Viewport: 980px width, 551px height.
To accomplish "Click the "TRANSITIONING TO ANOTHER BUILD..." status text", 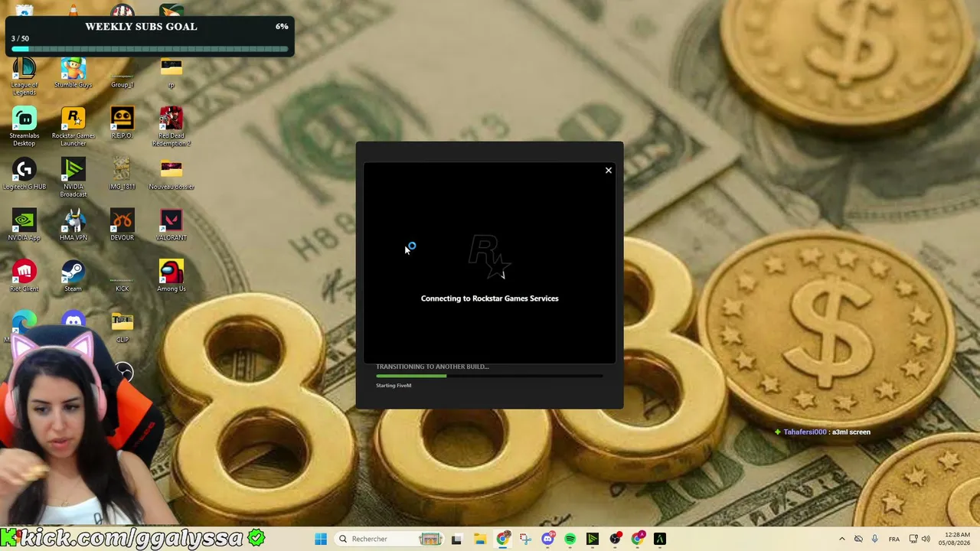I will coord(433,367).
